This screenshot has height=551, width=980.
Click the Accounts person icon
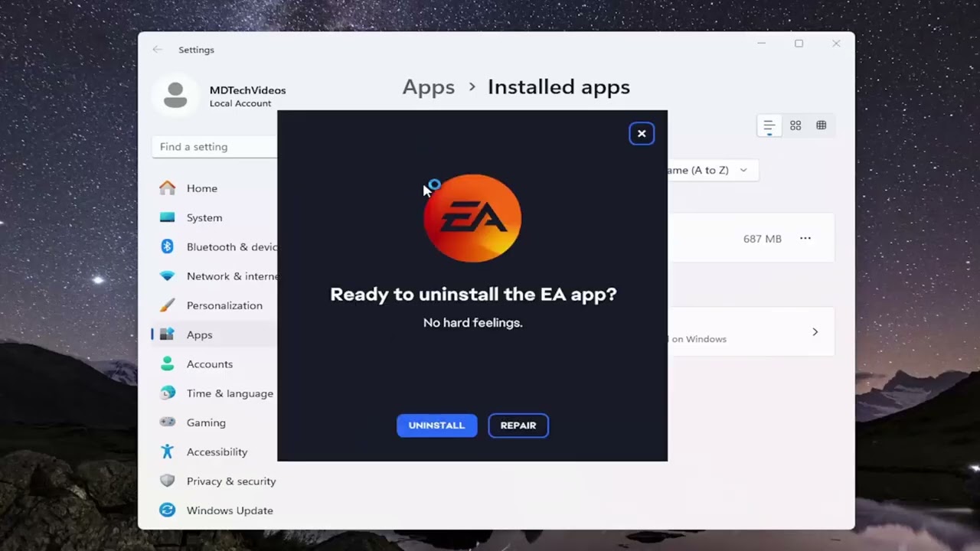[x=167, y=364]
